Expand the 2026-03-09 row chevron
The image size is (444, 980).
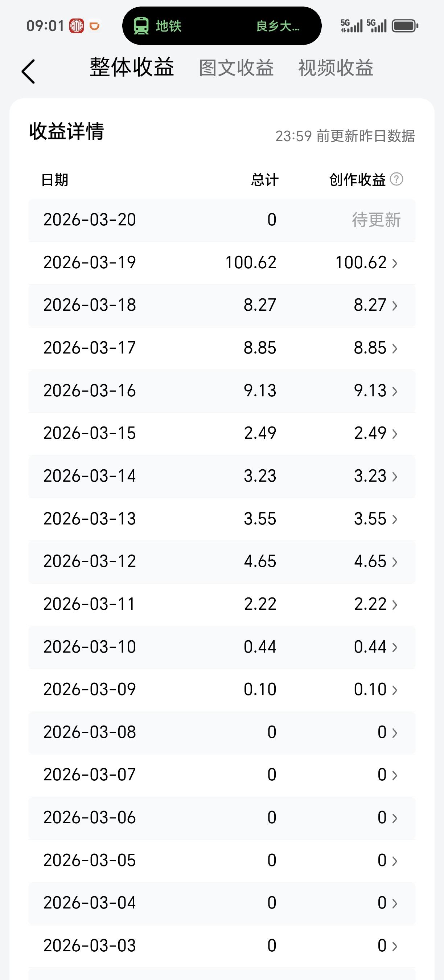395,690
